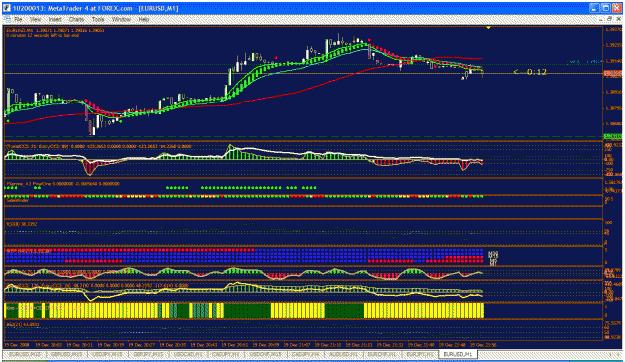This screenshot has width=625, height=362.
Task: Switch to the USDJPY,M15 chart tab
Action: click(x=109, y=354)
